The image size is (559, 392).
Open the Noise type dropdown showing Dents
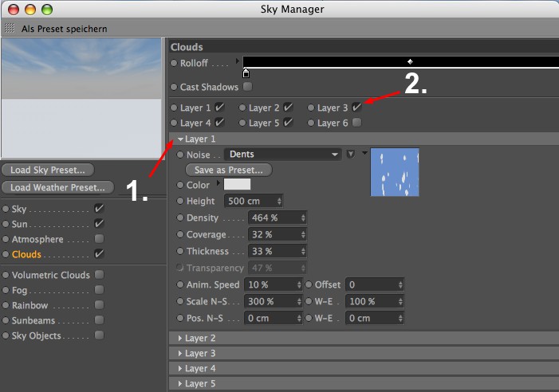[x=283, y=154]
